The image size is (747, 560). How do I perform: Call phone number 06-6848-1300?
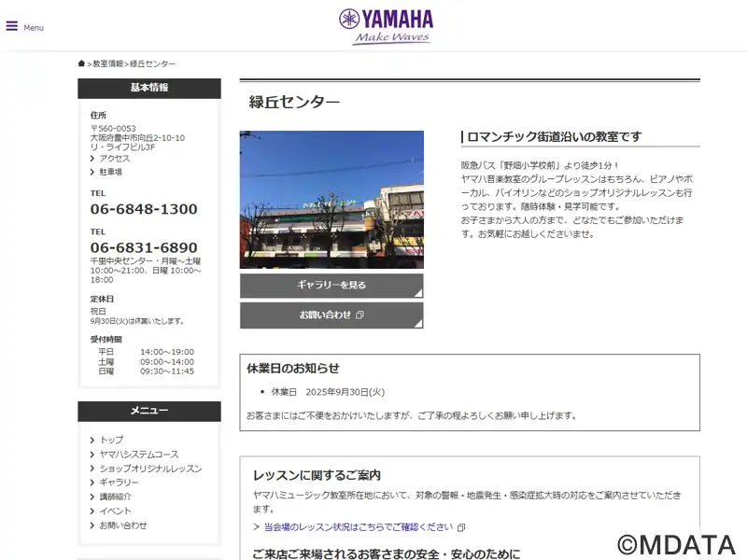[x=144, y=209]
